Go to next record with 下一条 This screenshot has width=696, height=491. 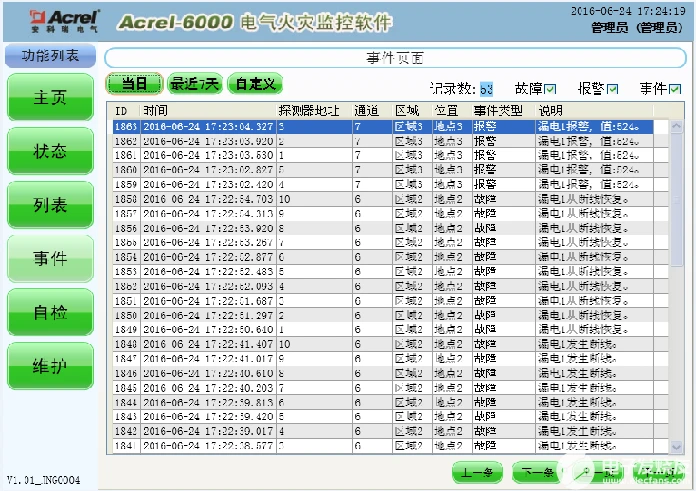(537, 472)
